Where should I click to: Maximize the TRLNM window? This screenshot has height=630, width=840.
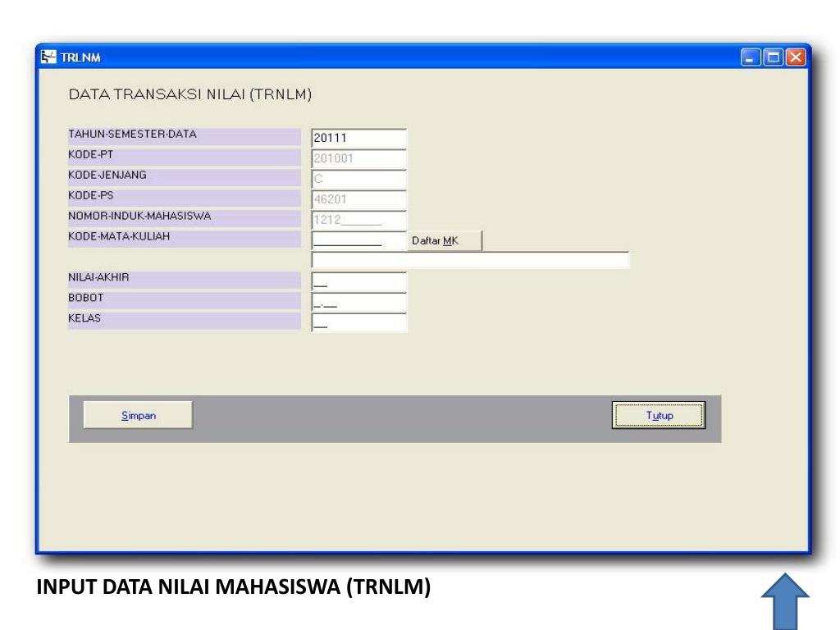click(x=773, y=57)
